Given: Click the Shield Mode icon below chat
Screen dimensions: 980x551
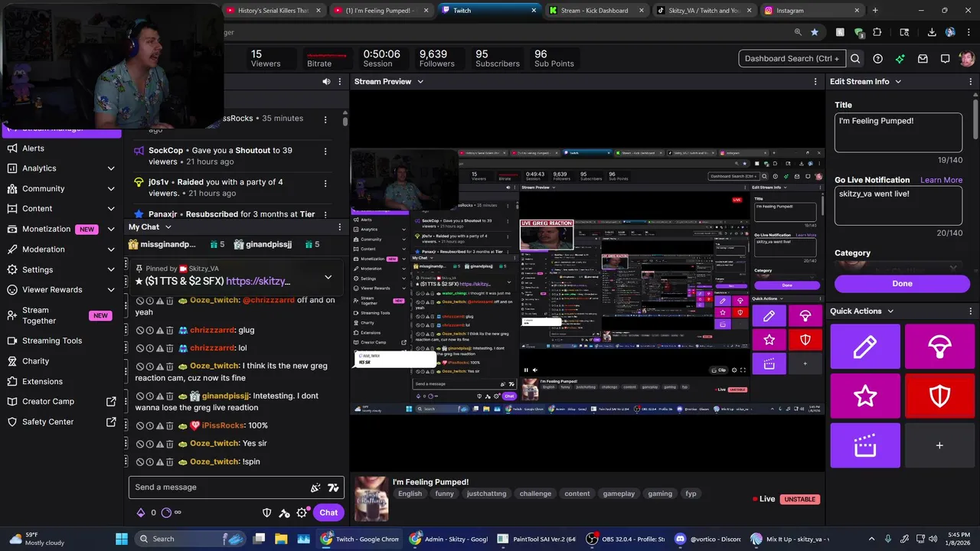Looking at the screenshot, I should 267,513.
